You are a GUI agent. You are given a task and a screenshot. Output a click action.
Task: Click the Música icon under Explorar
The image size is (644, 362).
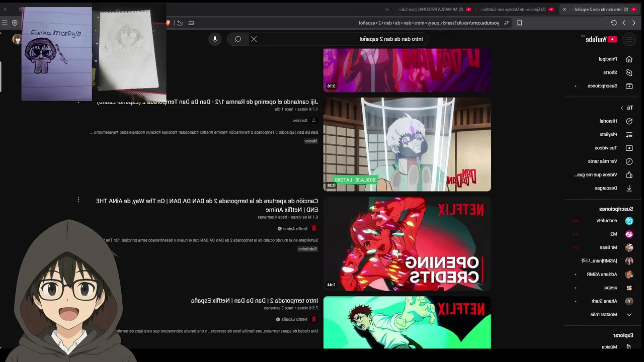click(x=629, y=347)
